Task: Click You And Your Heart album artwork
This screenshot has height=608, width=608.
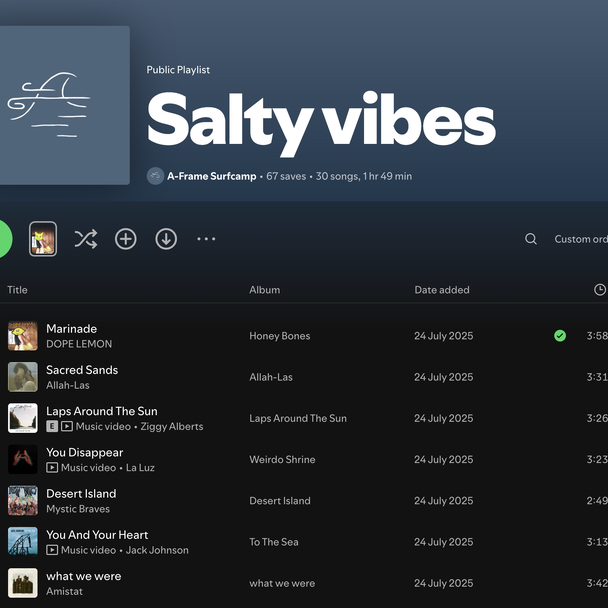Action: [23, 542]
